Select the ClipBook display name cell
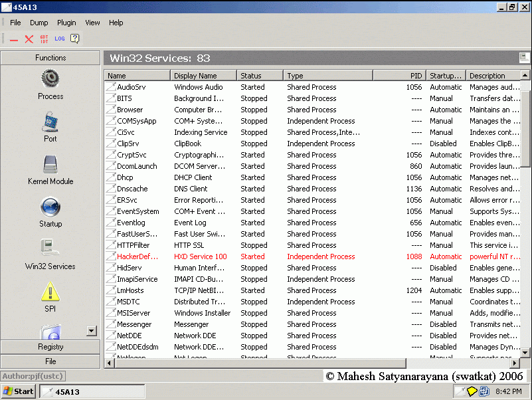Screen dimensions: 532x400 click(x=187, y=144)
